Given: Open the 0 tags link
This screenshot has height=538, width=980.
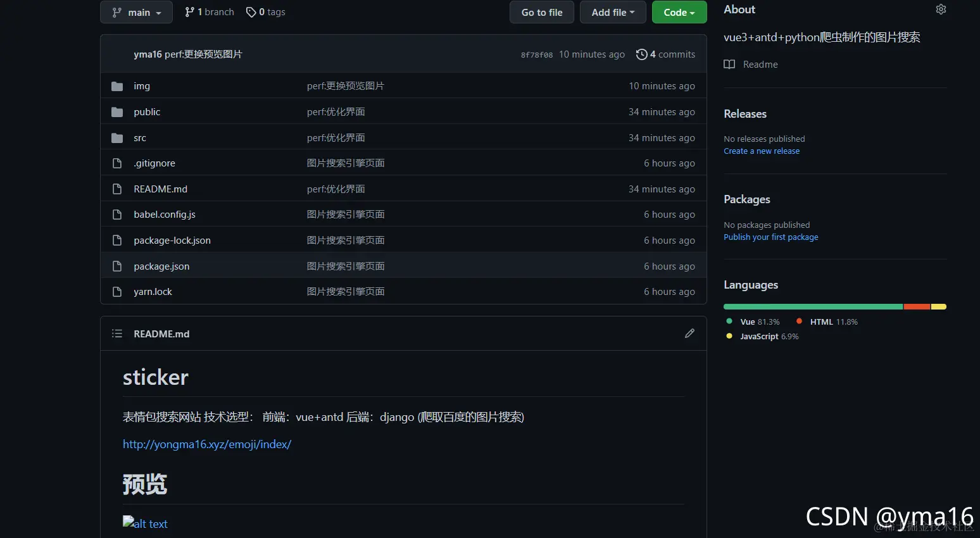Looking at the screenshot, I should coord(266,12).
